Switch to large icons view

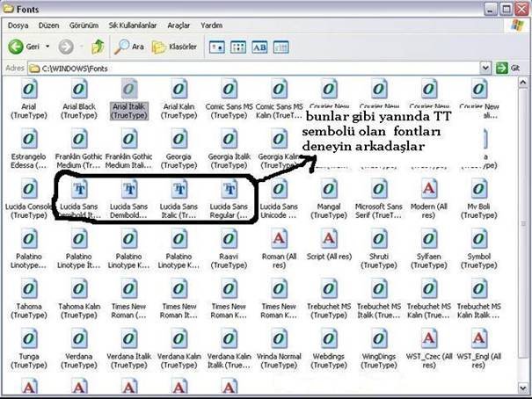point(216,47)
